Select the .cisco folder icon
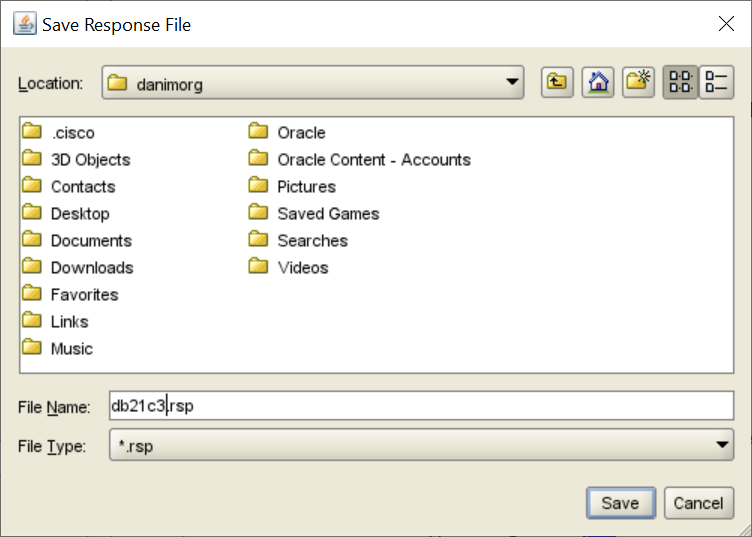Screen dimensions: 752x537 (x=33, y=132)
